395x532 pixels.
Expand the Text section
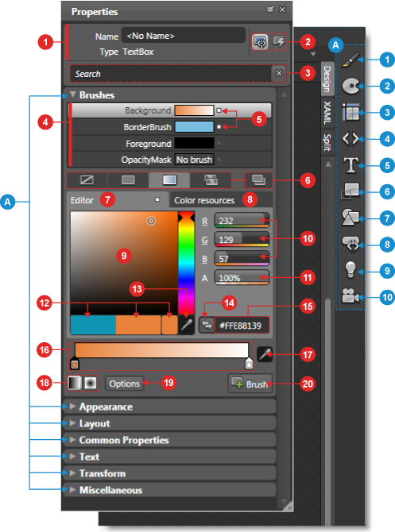point(72,456)
